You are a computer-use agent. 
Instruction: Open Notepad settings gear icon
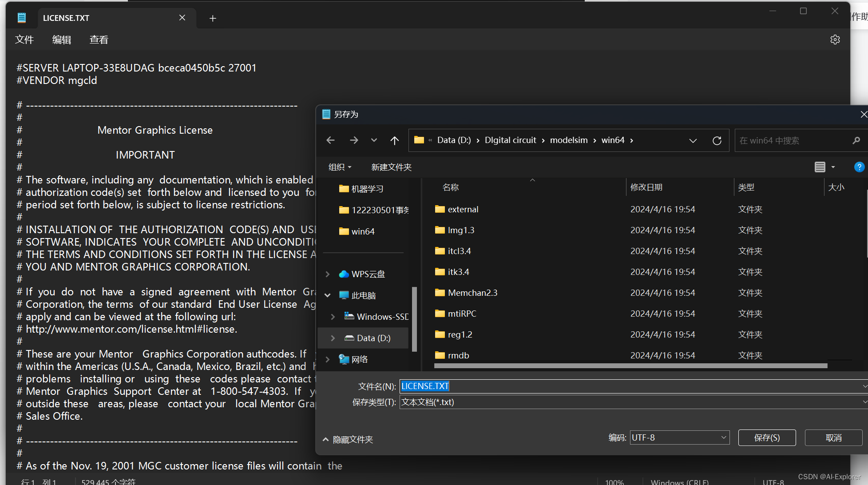pyautogui.click(x=835, y=40)
